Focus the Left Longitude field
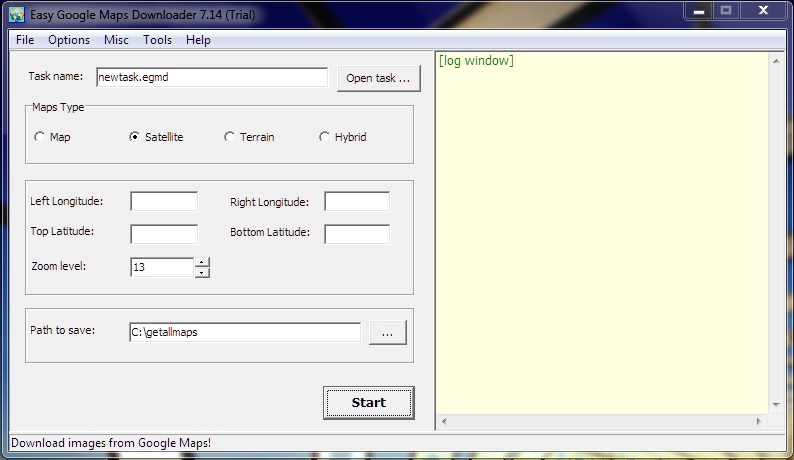The height and width of the screenshot is (460, 794). (x=164, y=201)
